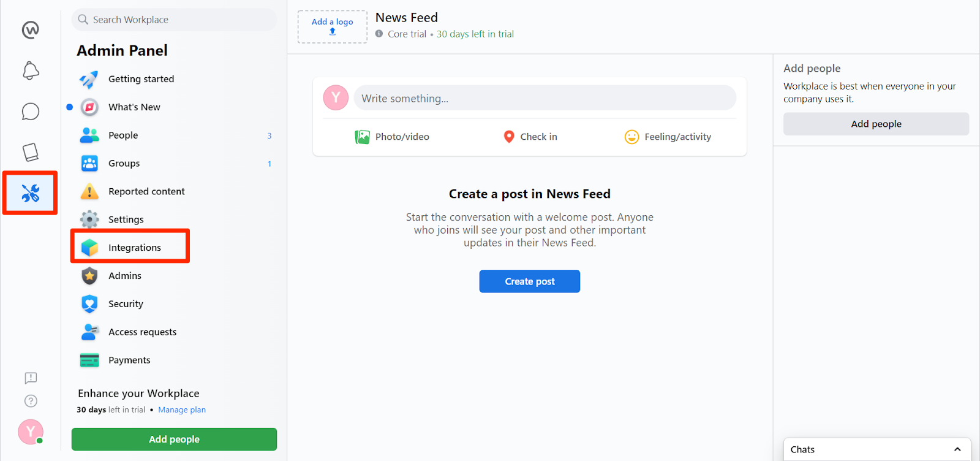Open the help question mark icon
The width and height of the screenshot is (980, 461).
tap(31, 401)
